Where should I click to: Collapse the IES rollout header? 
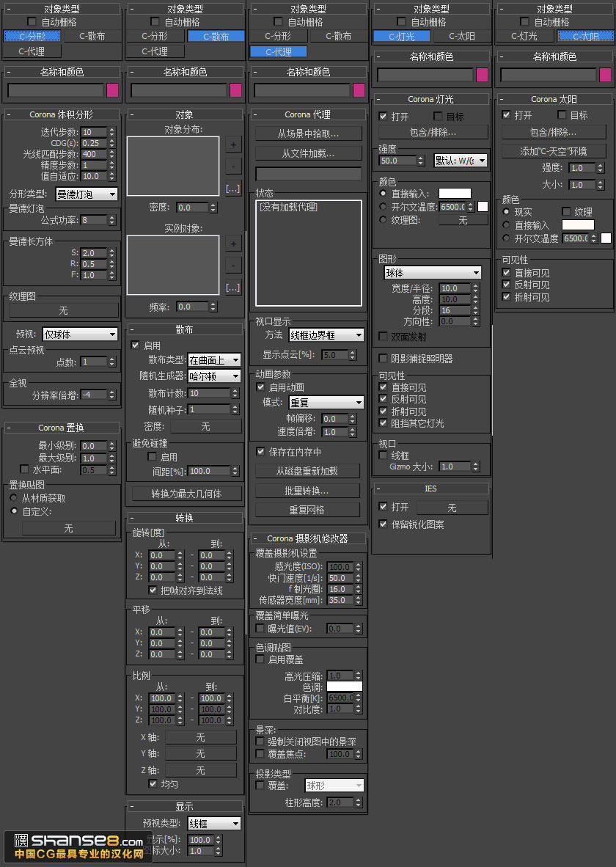point(431,489)
